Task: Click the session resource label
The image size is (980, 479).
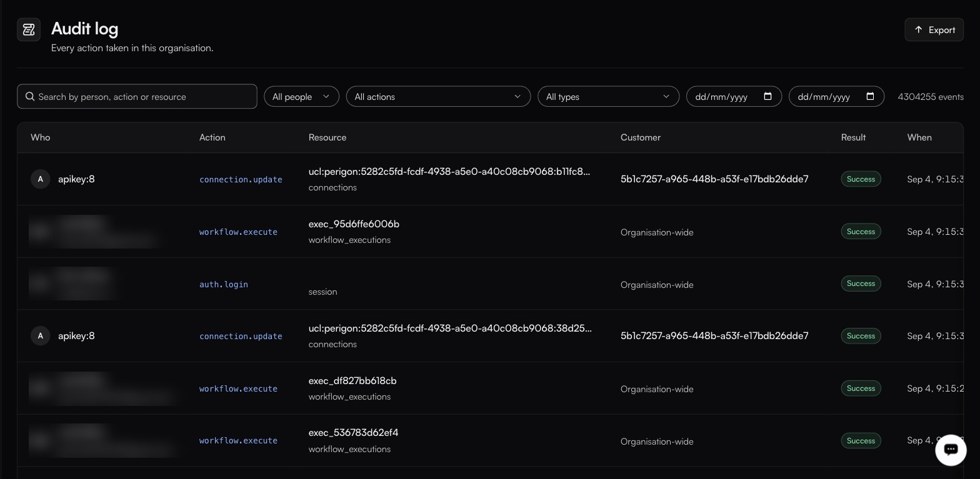Action: click(x=322, y=292)
